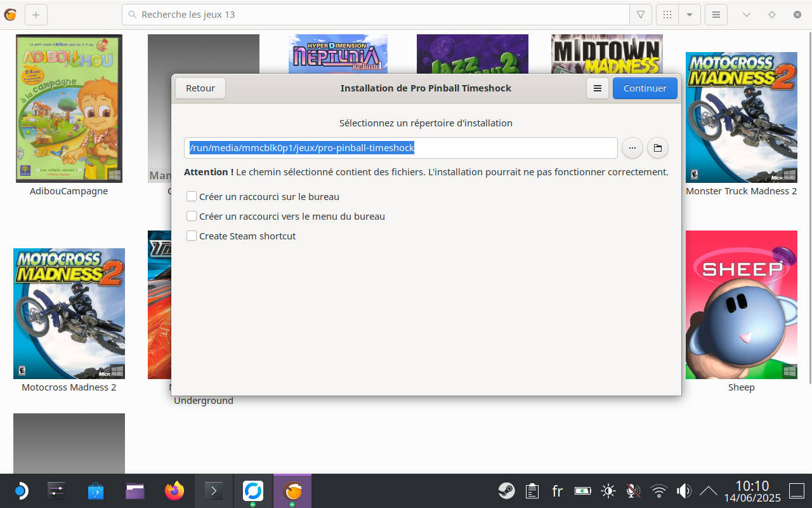Open the volume control tray icon

coord(684,491)
